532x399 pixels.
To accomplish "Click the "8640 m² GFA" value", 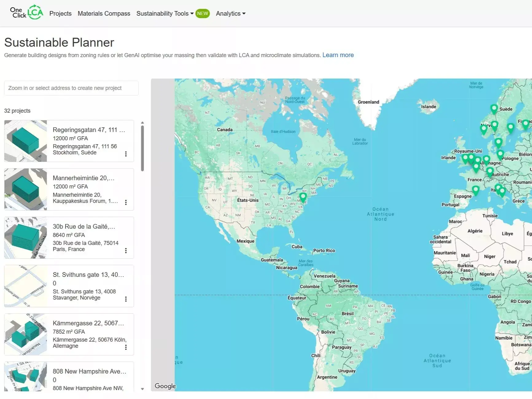I will [x=69, y=235].
